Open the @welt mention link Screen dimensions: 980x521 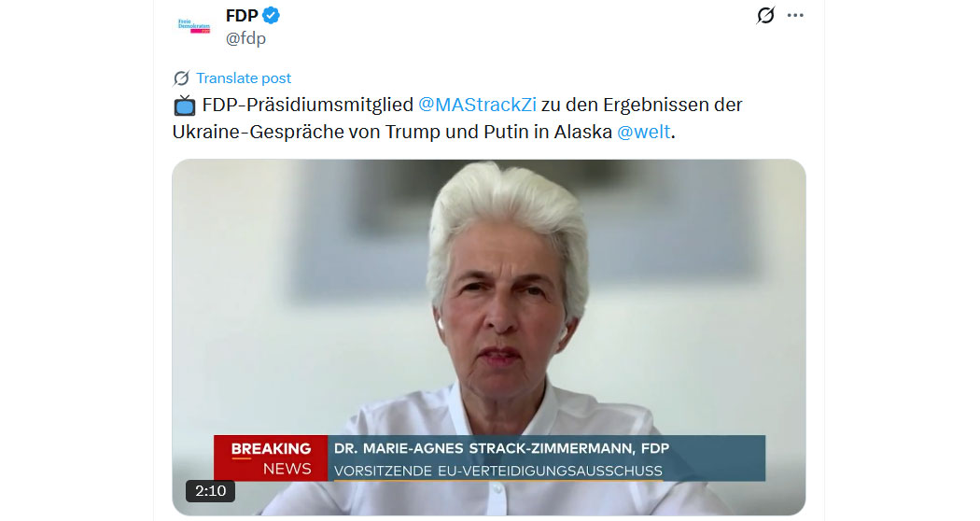click(x=644, y=132)
